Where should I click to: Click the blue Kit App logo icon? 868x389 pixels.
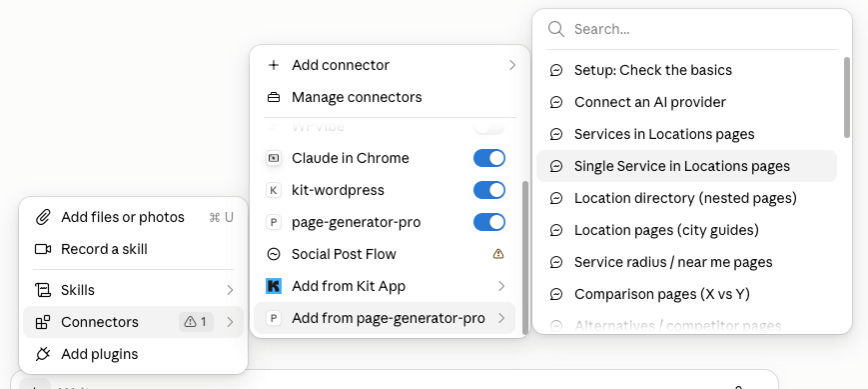(274, 286)
